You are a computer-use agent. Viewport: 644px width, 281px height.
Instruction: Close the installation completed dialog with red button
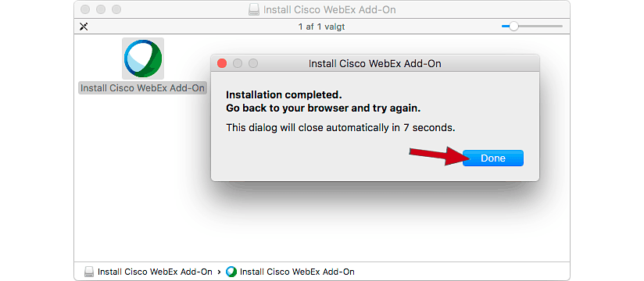click(222, 63)
